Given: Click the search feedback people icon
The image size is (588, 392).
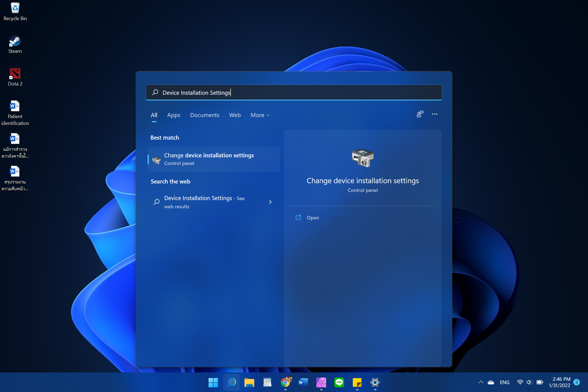Looking at the screenshot, I should [420, 114].
